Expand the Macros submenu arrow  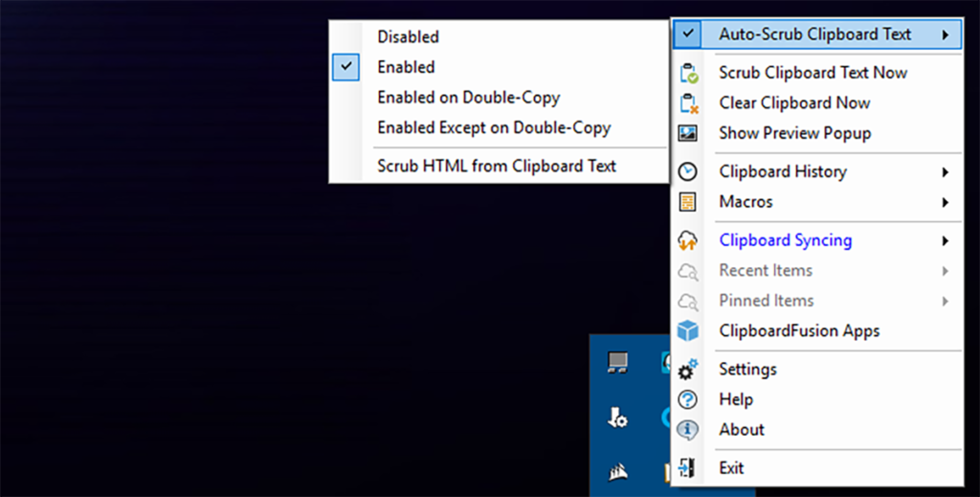(946, 202)
